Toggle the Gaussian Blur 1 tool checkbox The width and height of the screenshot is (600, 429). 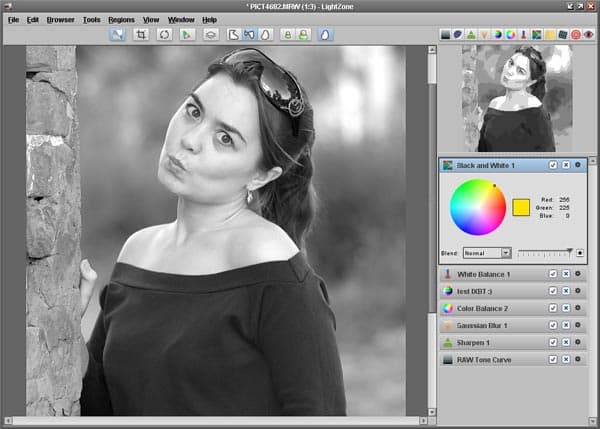coord(553,325)
